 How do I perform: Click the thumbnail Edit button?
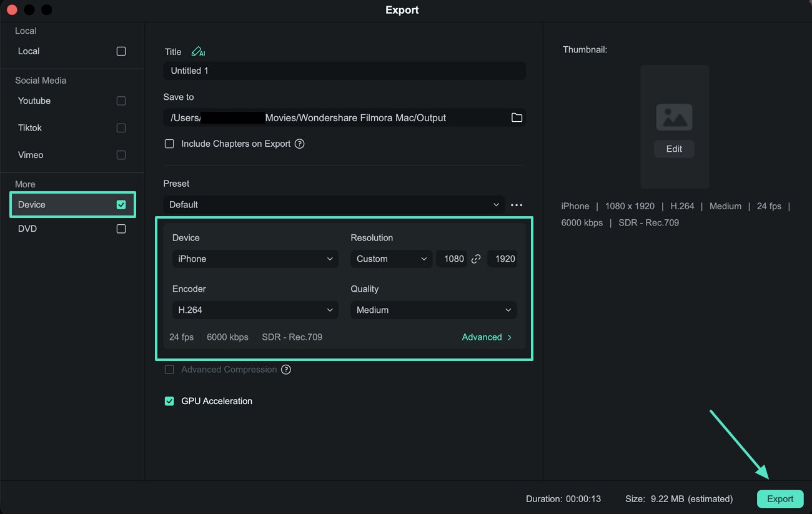674,149
